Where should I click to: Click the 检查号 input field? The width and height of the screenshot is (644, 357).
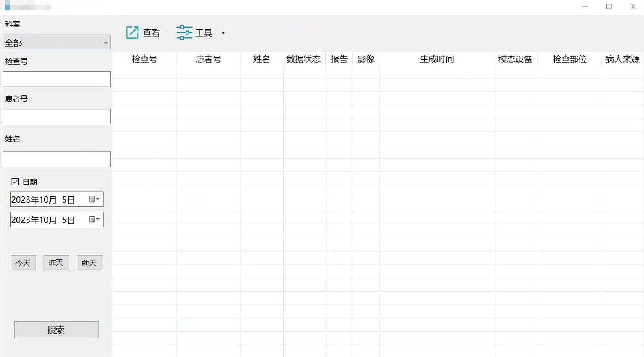pyautogui.click(x=57, y=79)
